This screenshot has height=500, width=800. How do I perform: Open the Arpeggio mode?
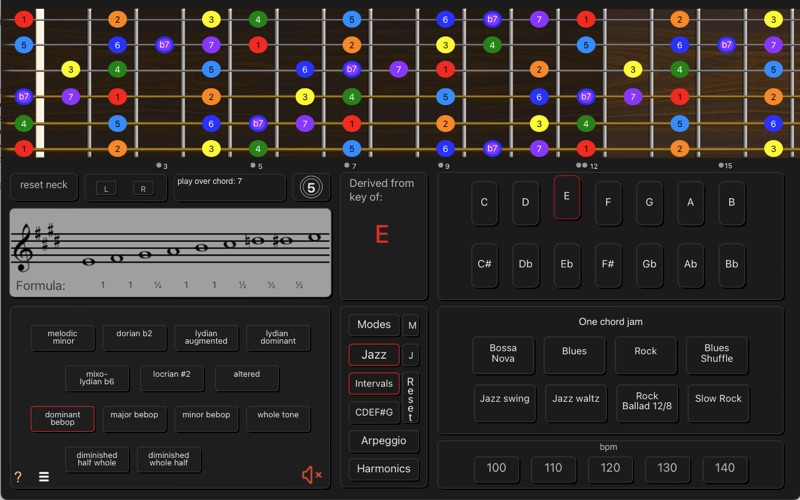click(384, 441)
